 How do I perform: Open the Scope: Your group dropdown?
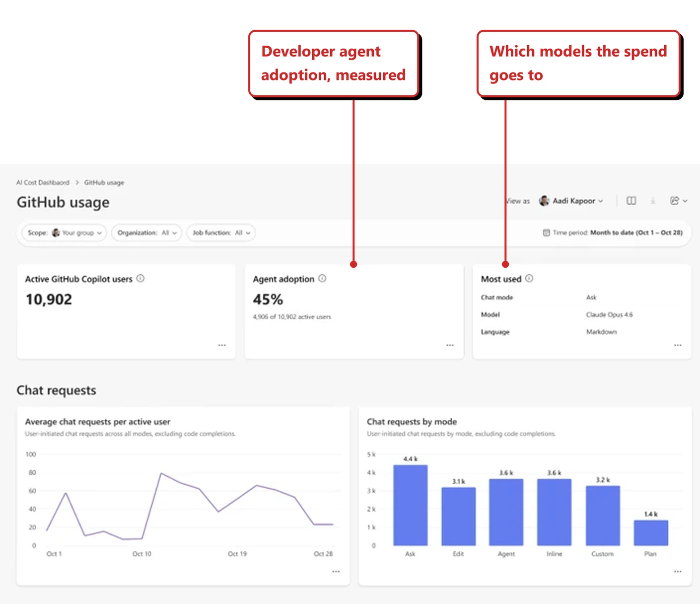[x=65, y=232]
